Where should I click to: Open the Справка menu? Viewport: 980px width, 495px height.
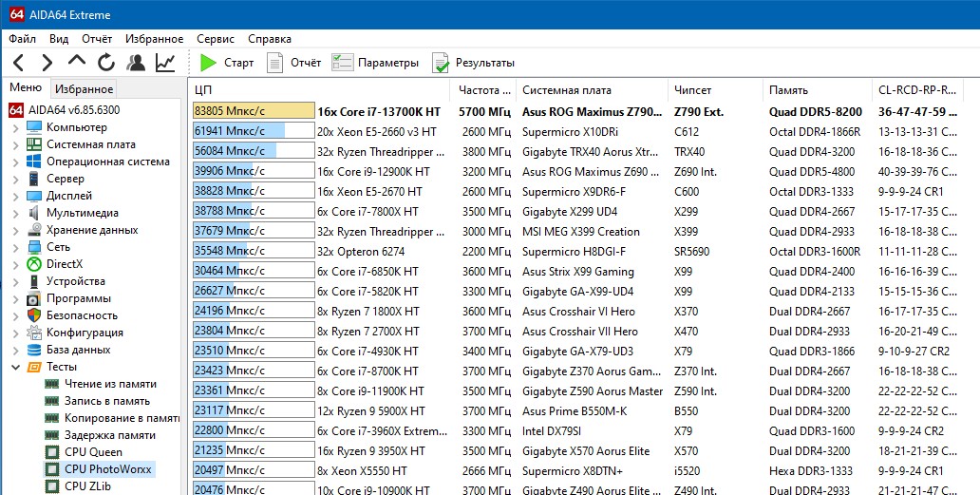point(270,39)
